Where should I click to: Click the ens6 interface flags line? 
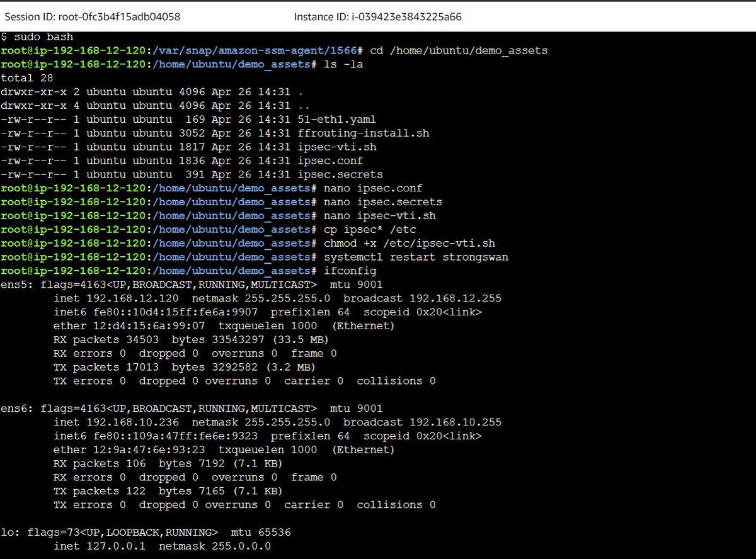click(x=192, y=409)
